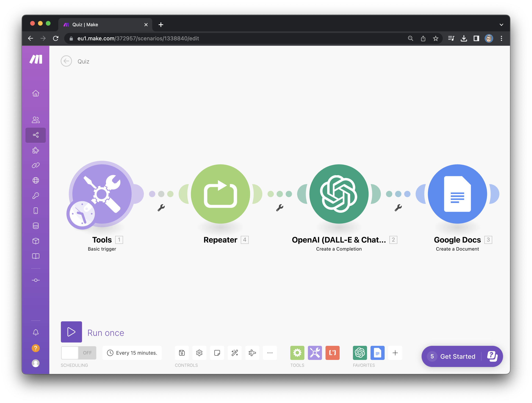Open the Team users icon in sidebar

tap(36, 120)
